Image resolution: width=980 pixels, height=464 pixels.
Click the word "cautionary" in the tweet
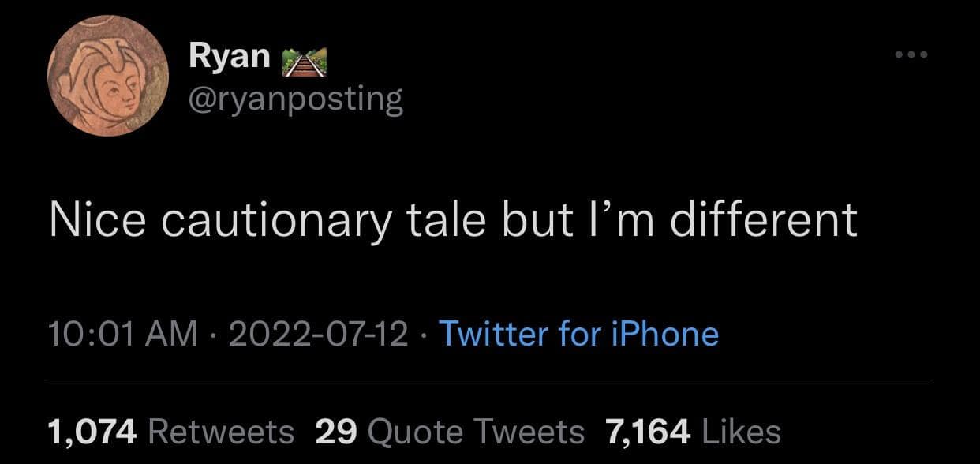[x=275, y=221]
